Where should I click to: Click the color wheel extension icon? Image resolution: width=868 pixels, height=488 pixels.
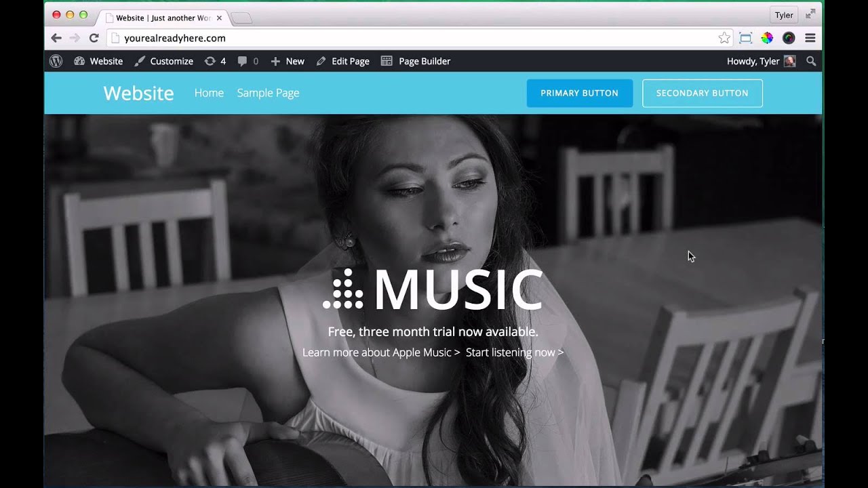click(x=767, y=38)
